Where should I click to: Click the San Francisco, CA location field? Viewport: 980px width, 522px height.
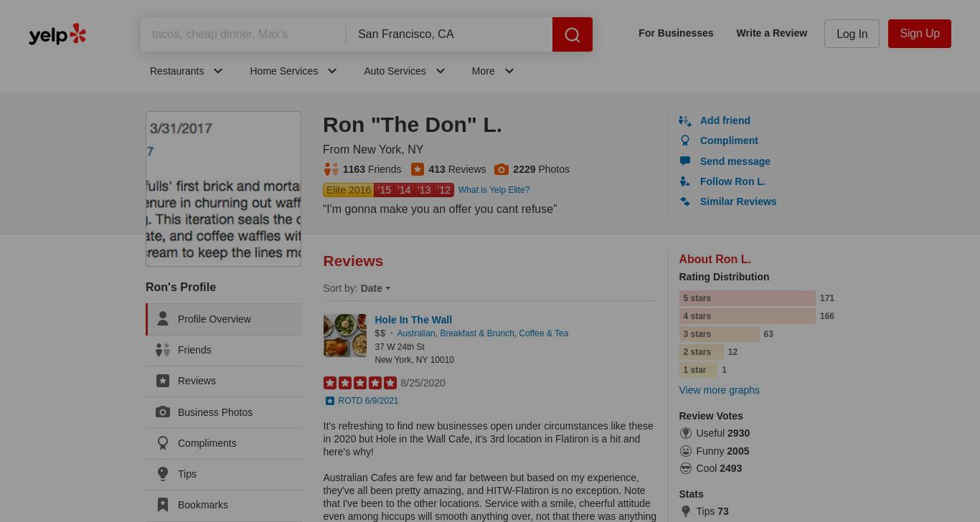[x=449, y=34]
